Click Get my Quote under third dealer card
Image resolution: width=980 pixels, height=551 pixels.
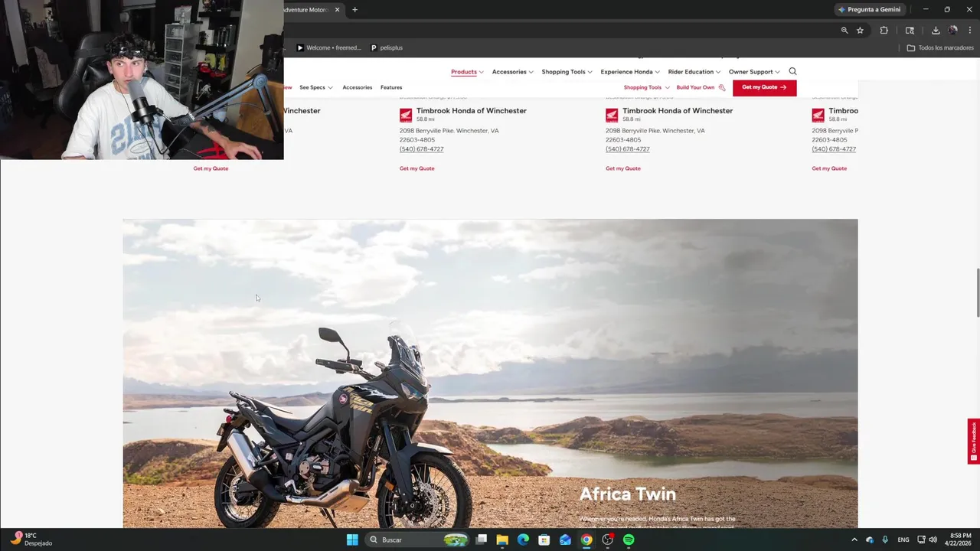pos(623,168)
